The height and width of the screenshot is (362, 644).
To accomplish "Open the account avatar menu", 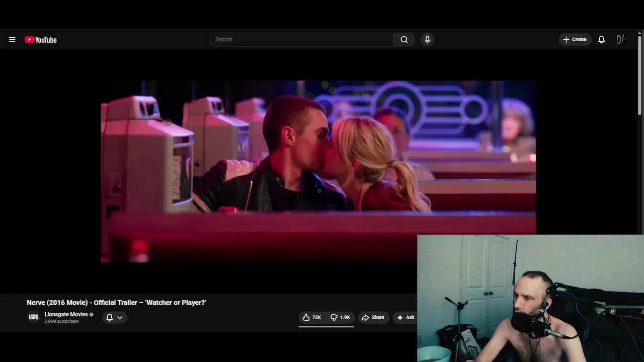I will (621, 40).
